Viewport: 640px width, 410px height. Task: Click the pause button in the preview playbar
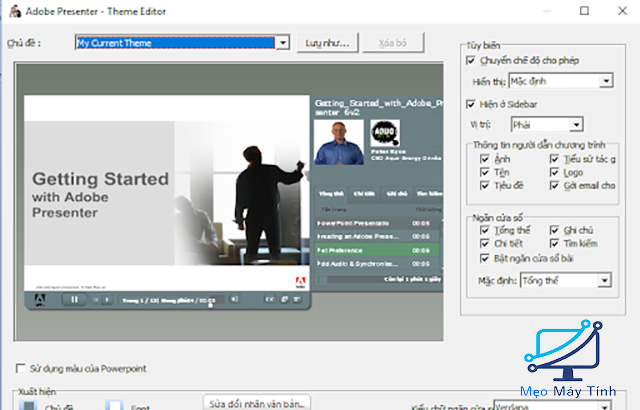74,299
